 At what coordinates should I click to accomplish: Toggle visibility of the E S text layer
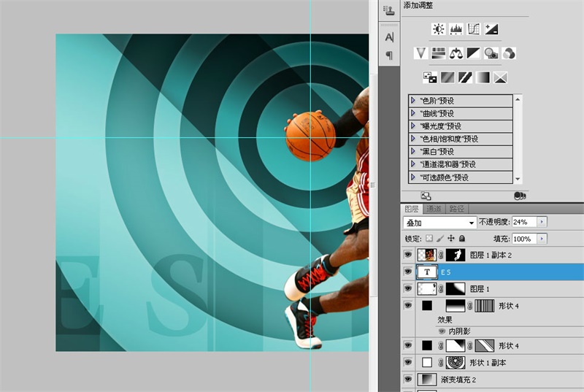point(407,272)
